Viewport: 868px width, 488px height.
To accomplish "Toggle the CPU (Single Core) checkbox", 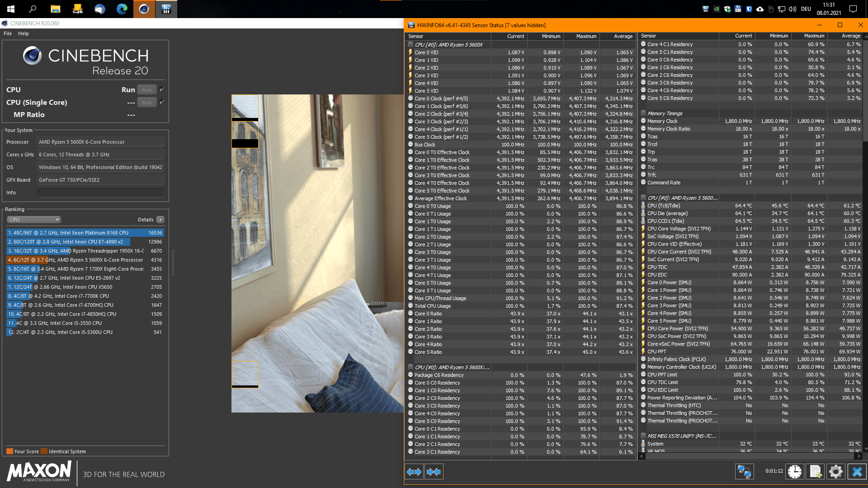I will tap(162, 102).
